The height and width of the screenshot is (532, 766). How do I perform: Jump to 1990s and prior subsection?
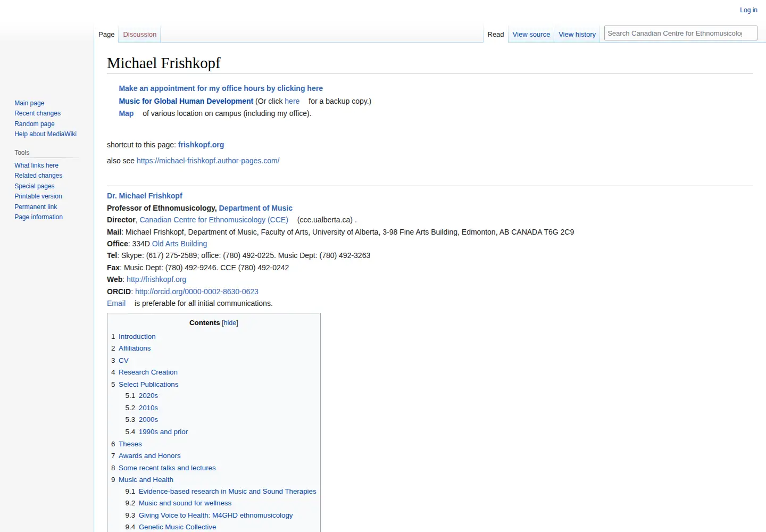[x=163, y=432]
